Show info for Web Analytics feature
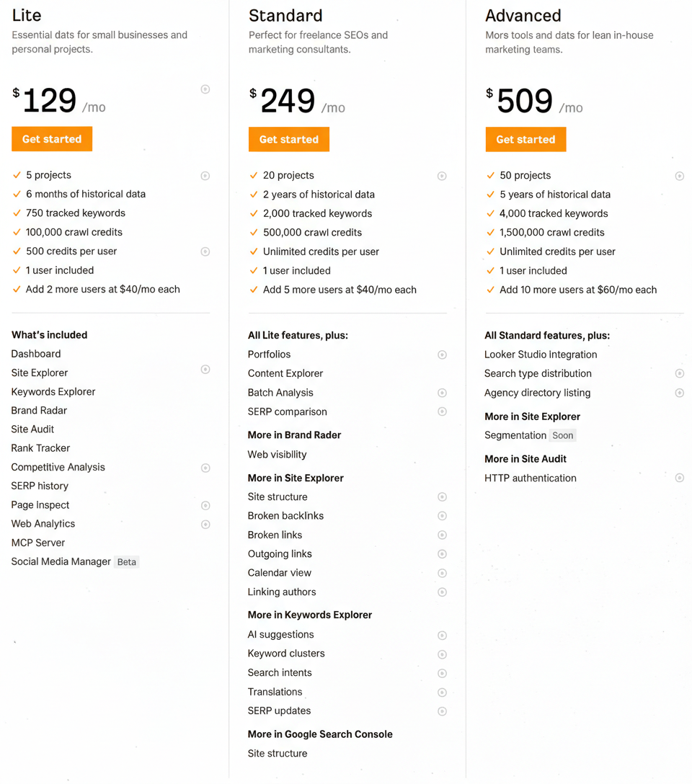This screenshot has height=784, width=692. (x=205, y=525)
